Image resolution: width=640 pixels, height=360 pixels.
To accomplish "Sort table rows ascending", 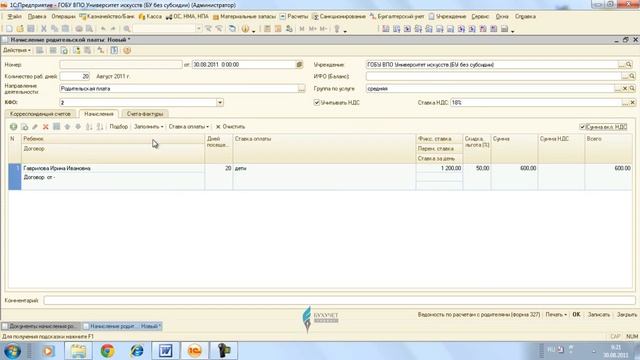I will 89,127.
